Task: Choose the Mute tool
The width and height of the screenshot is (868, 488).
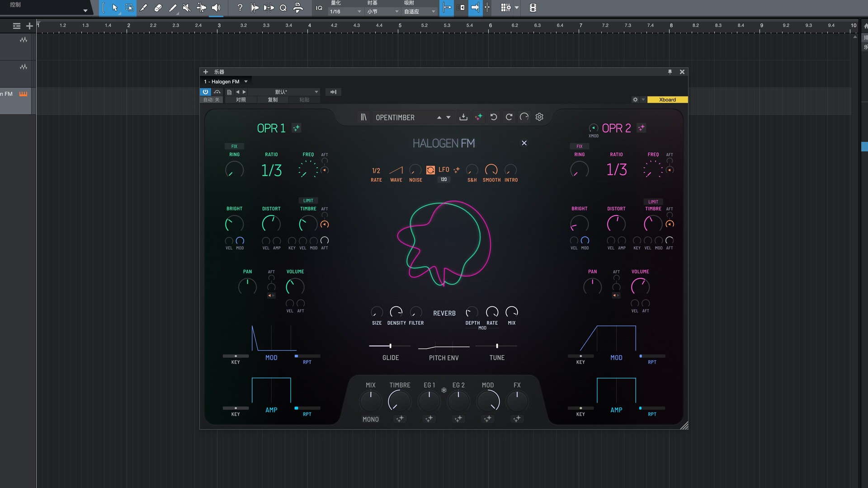Action: point(187,8)
